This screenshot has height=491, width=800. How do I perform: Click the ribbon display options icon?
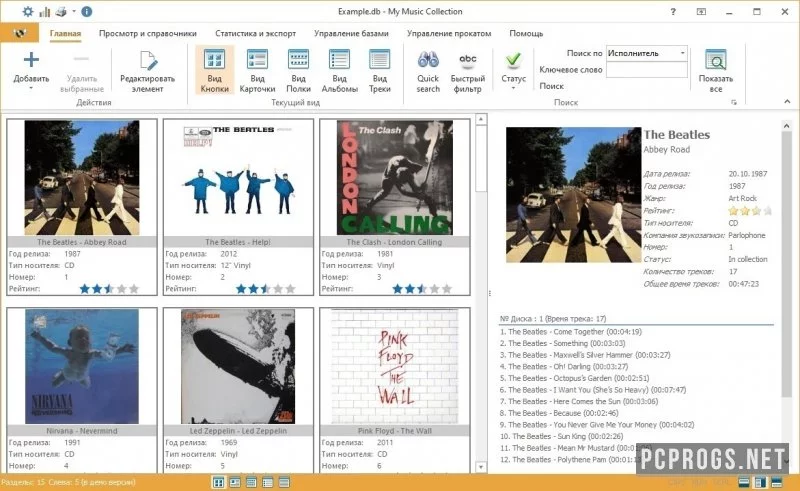[702, 11]
